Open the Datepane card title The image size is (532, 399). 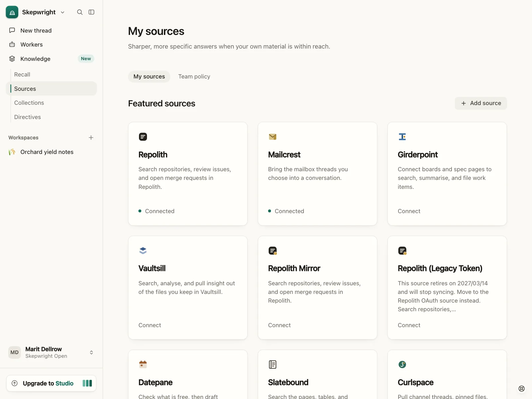[x=155, y=382]
